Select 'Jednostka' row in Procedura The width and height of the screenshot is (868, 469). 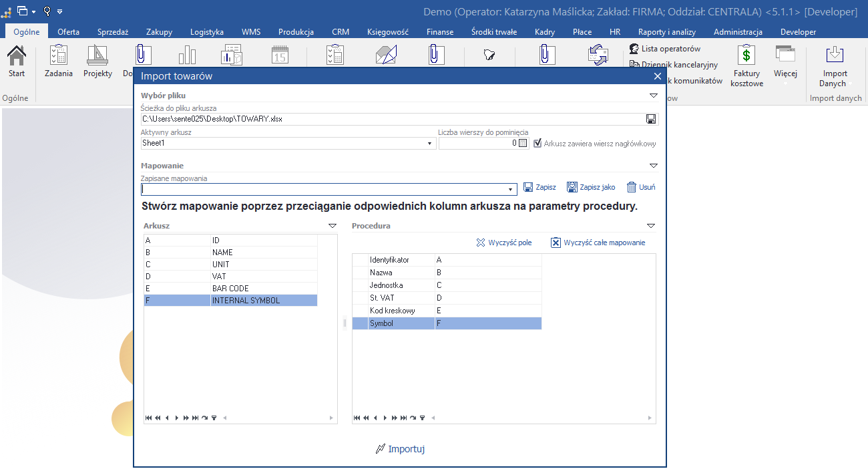pyautogui.click(x=447, y=285)
